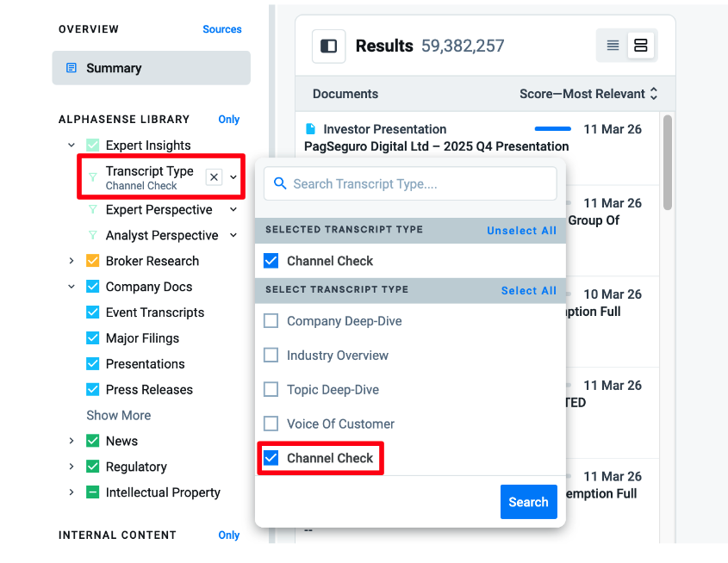Open the Transcript Type dropdown chevron
This screenshot has height=563, width=728.
(233, 176)
